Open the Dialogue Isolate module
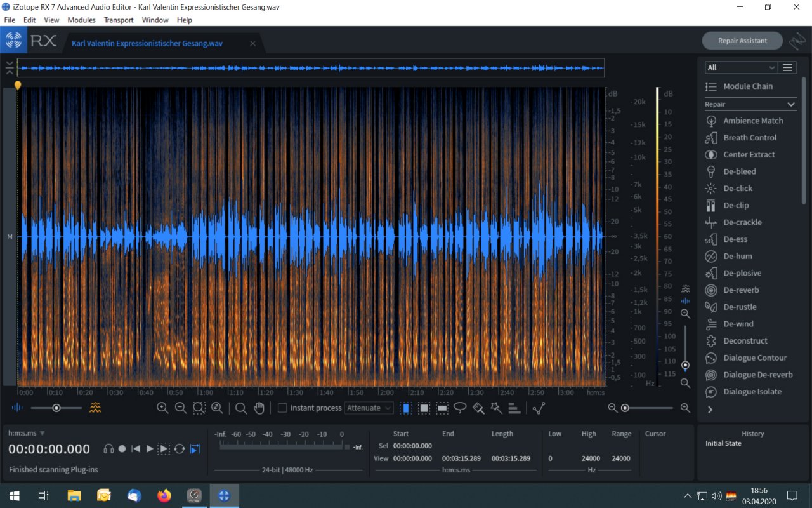The image size is (812, 508). point(743,392)
